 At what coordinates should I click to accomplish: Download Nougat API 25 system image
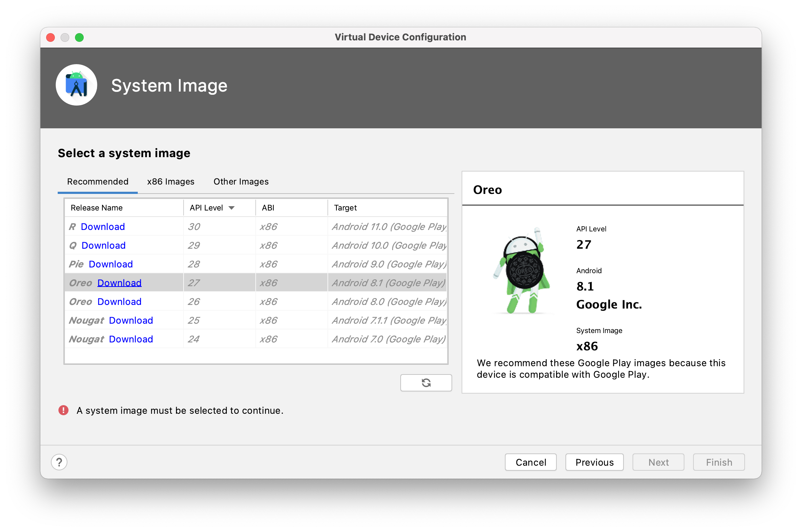(131, 320)
